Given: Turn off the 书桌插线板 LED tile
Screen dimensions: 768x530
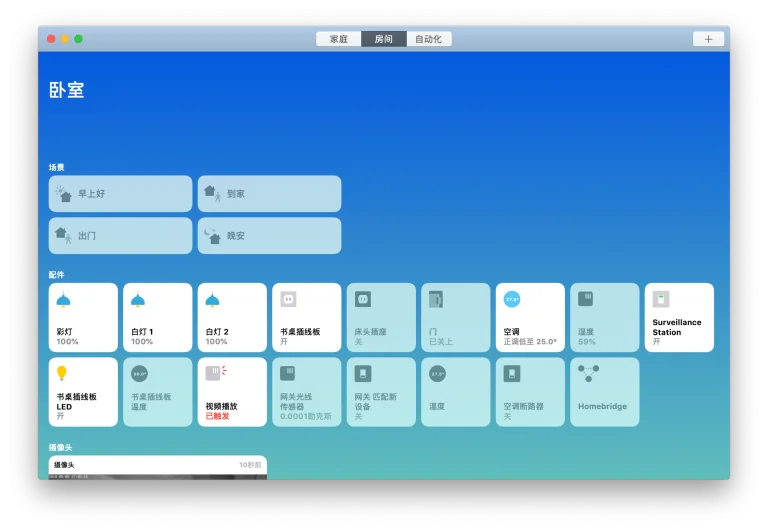Looking at the screenshot, I should coord(83,392).
